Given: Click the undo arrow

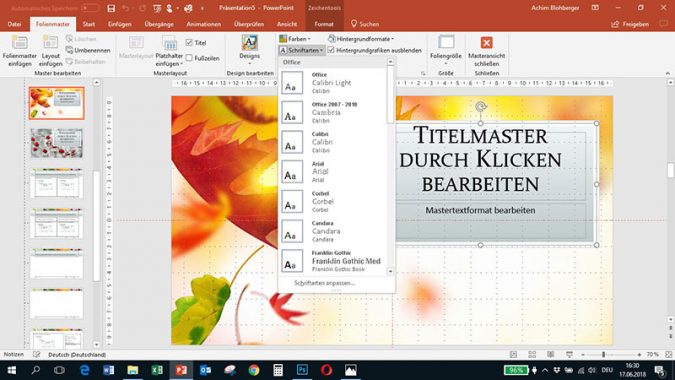Looking at the screenshot, I should tap(126, 8).
